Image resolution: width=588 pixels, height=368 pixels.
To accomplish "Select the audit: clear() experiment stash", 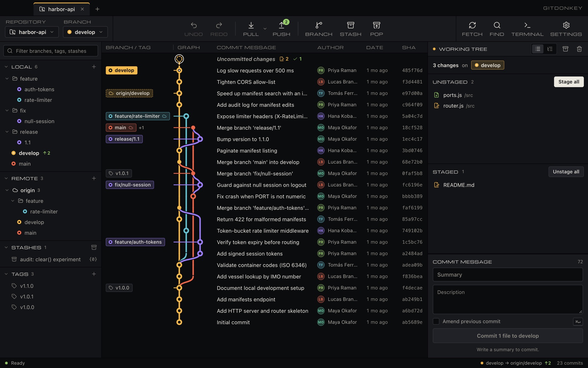I will (51, 259).
